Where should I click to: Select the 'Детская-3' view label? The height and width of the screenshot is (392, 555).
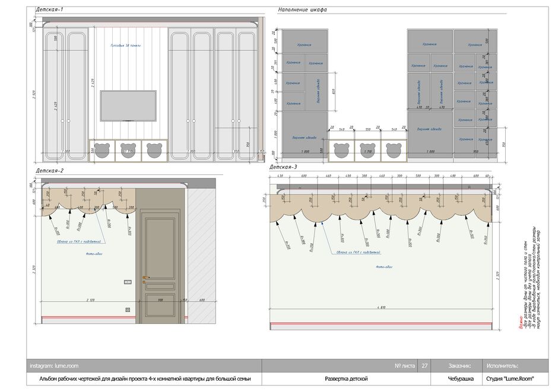pos(284,167)
